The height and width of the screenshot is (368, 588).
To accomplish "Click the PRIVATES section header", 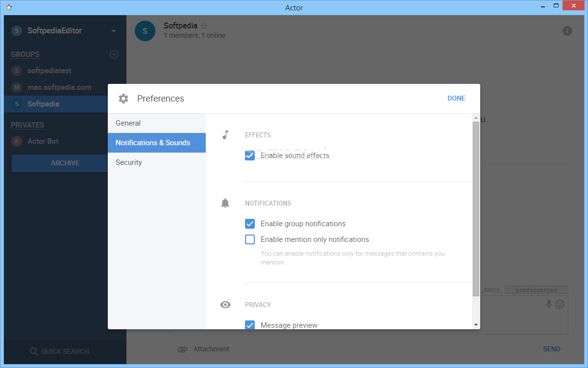I will click(27, 125).
